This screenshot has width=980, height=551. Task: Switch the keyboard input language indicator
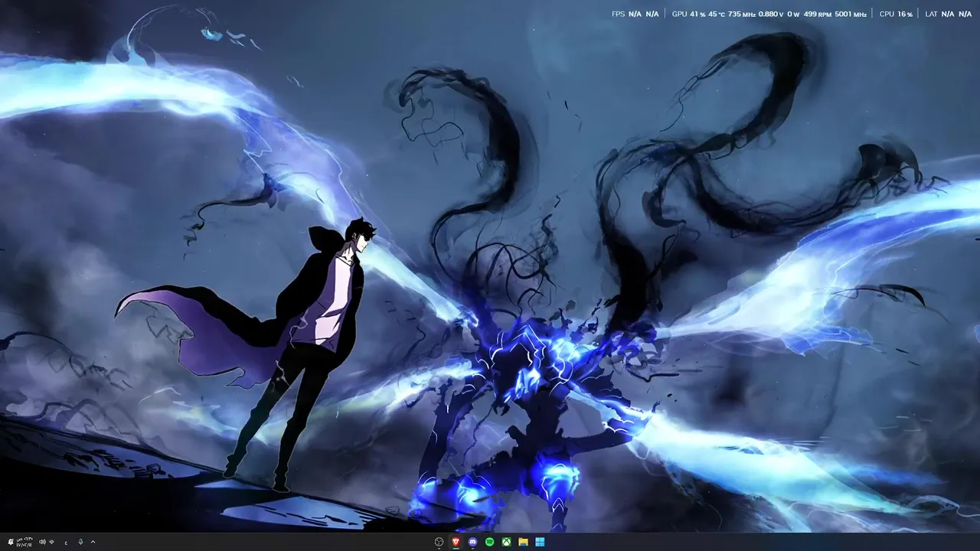(x=67, y=543)
